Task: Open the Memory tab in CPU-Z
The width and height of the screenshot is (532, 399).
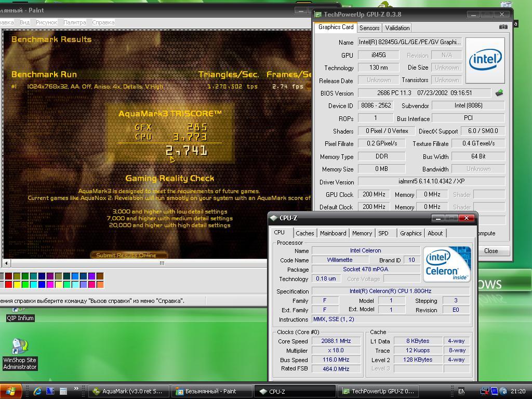Action: tap(362, 233)
